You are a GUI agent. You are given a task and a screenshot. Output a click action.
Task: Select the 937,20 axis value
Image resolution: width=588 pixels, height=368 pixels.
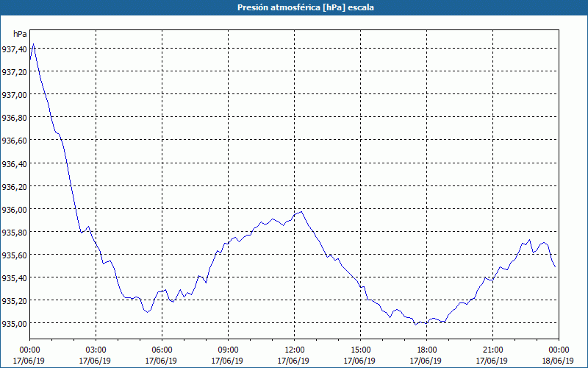tap(14, 71)
